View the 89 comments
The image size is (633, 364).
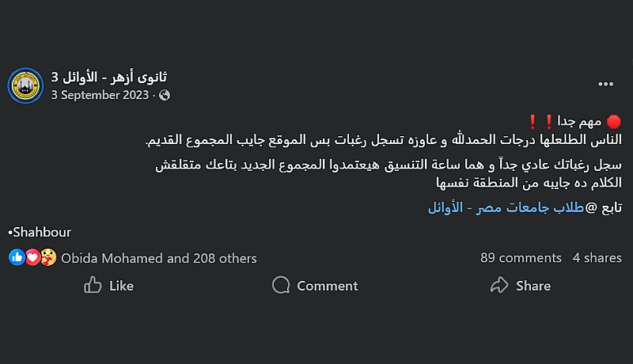tap(521, 258)
